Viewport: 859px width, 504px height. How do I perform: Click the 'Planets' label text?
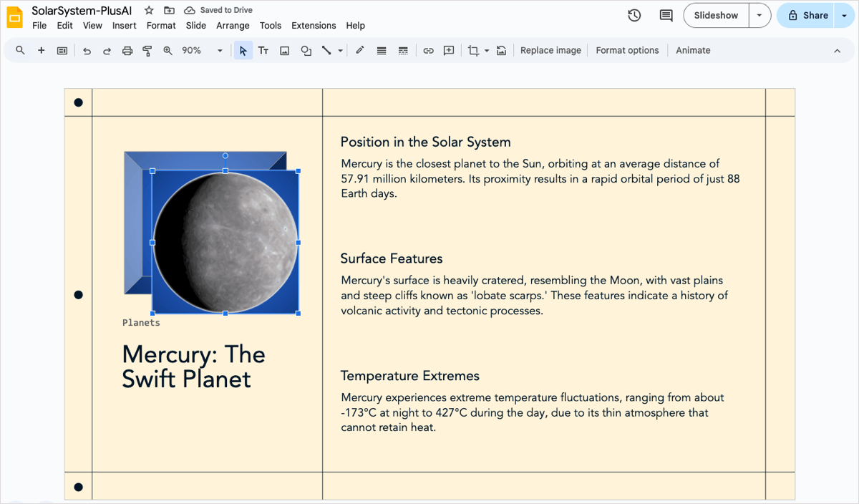141,323
